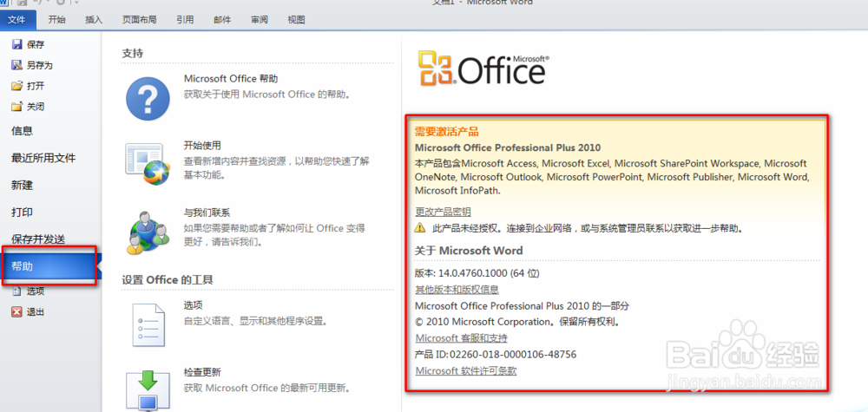
Task: Click the Check for Updates arrow icon
Action: [x=148, y=389]
